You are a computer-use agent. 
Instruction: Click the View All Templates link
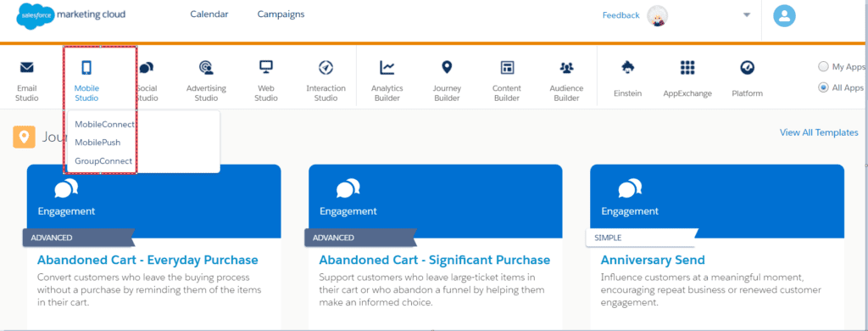[x=820, y=132]
